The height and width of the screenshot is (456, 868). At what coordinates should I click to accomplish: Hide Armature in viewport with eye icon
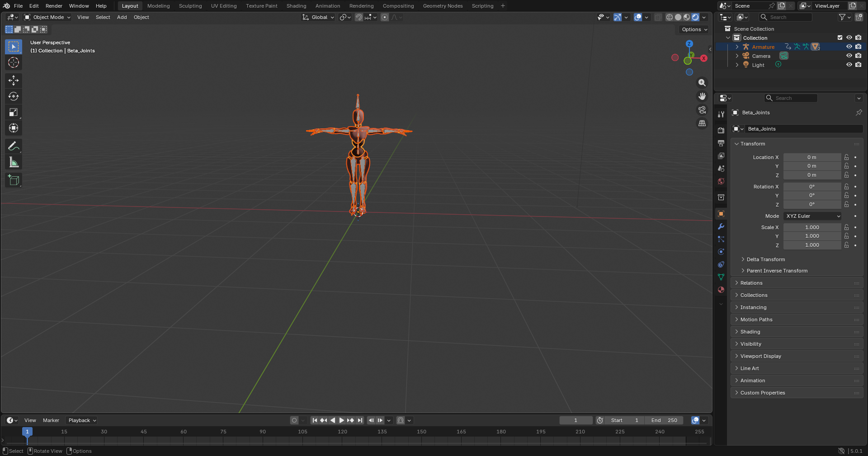[849, 47]
